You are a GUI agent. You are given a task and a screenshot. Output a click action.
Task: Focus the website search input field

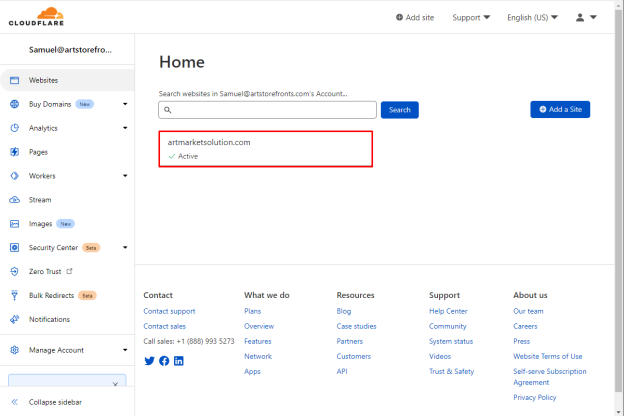coord(267,110)
